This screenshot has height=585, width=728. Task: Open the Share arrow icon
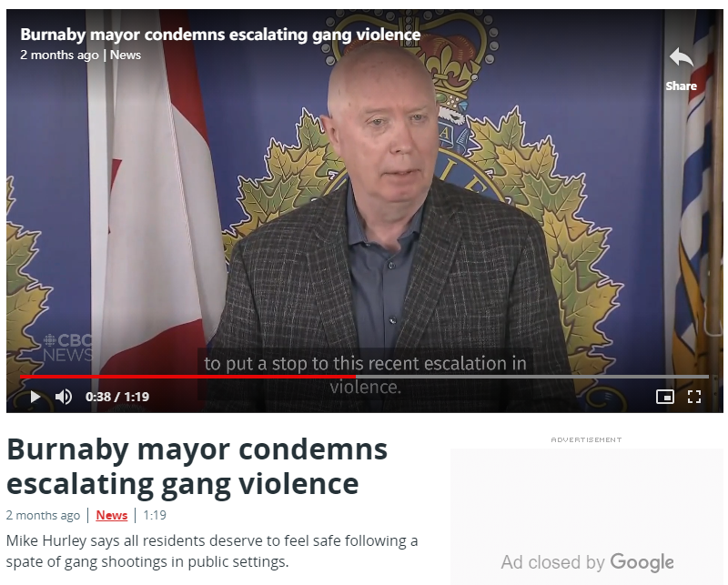[681, 58]
